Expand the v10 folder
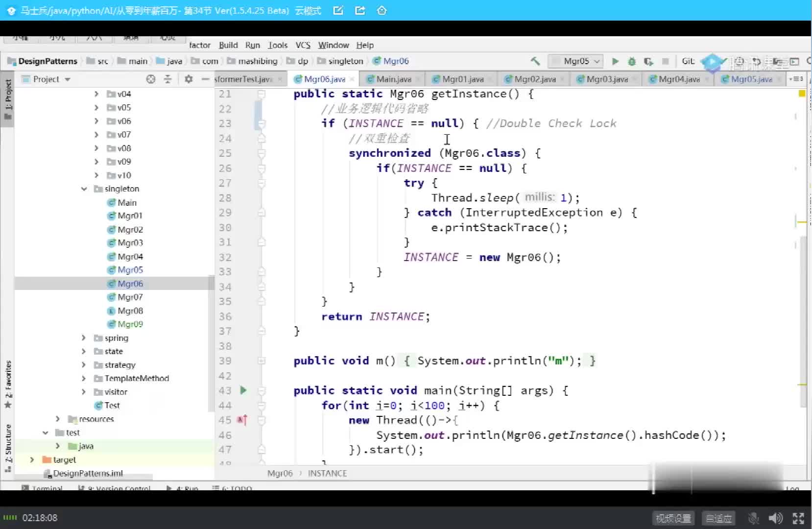812x529 pixels. (x=96, y=175)
